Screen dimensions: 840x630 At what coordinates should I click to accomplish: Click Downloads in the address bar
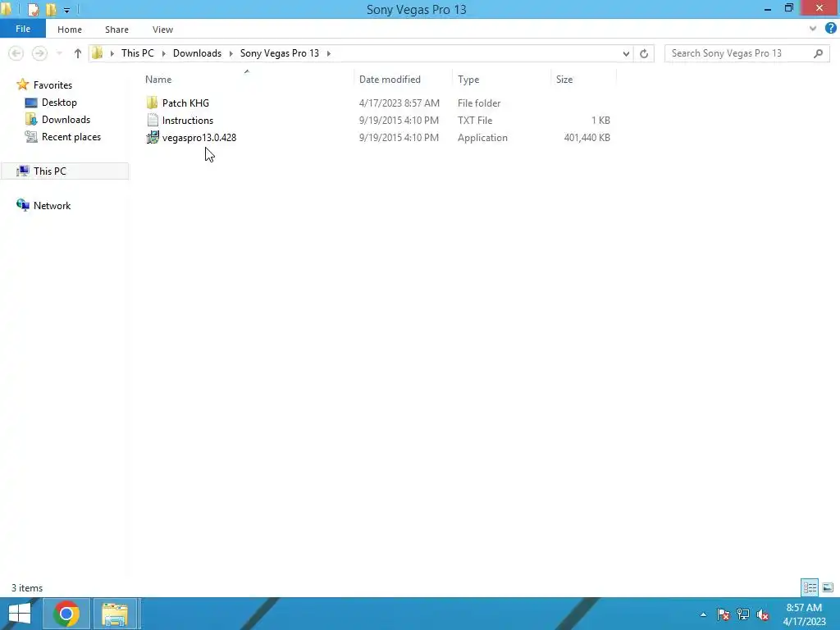pos(197,53)
